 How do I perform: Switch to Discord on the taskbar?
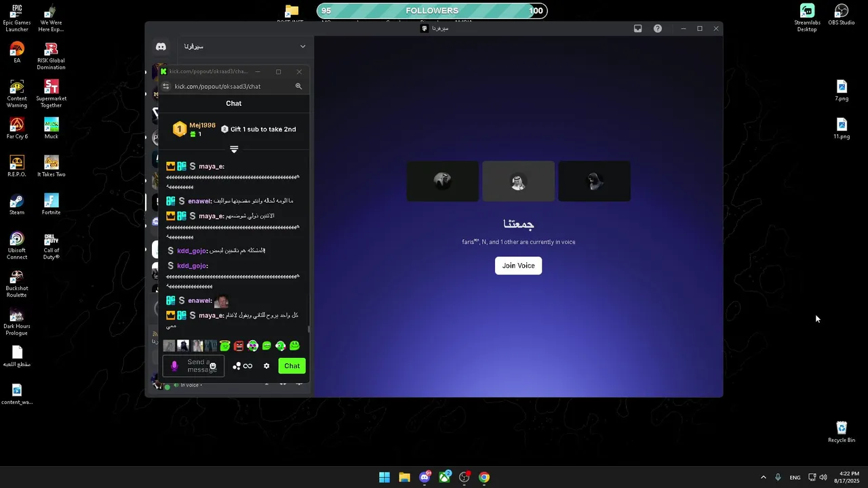pos(425,477)
